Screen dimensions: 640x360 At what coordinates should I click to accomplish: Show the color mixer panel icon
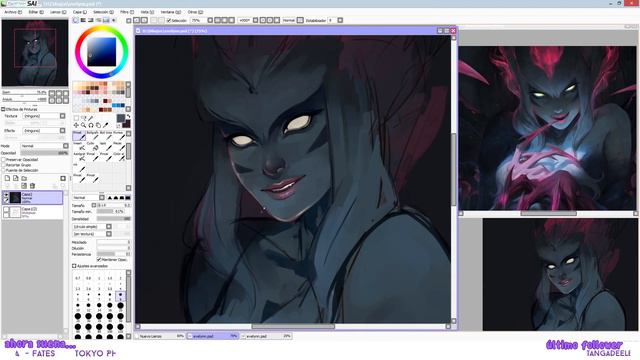[98, 20]
